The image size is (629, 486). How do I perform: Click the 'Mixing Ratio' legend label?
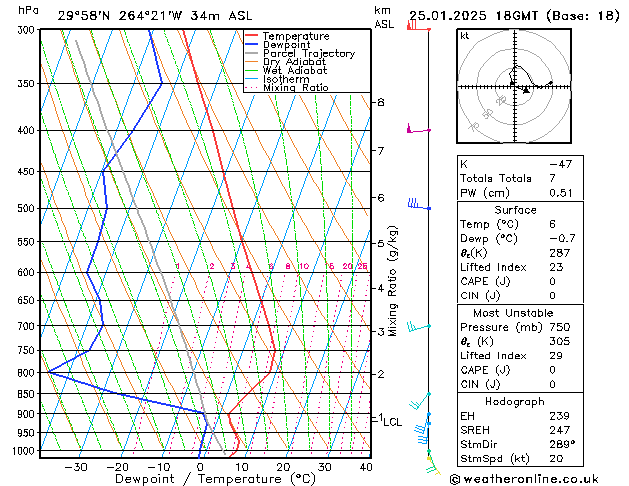[x=296, y=87]
